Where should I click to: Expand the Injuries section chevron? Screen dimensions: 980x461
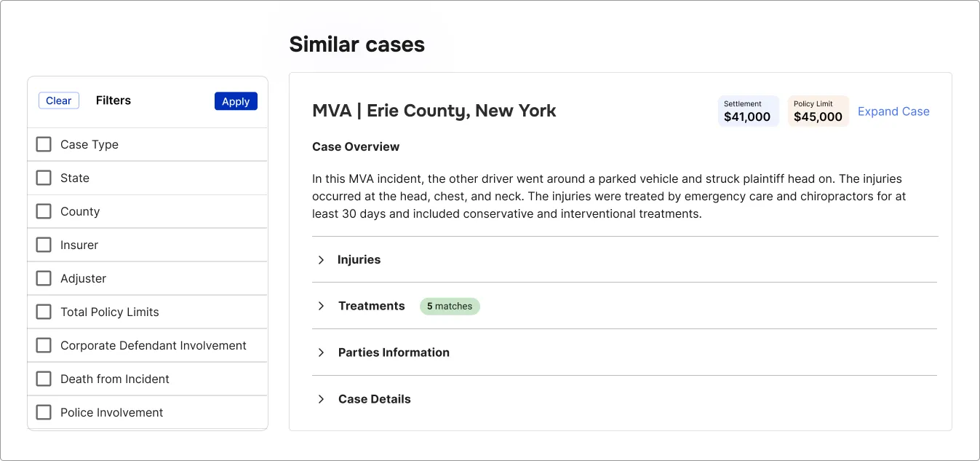(x=321, y=260)
